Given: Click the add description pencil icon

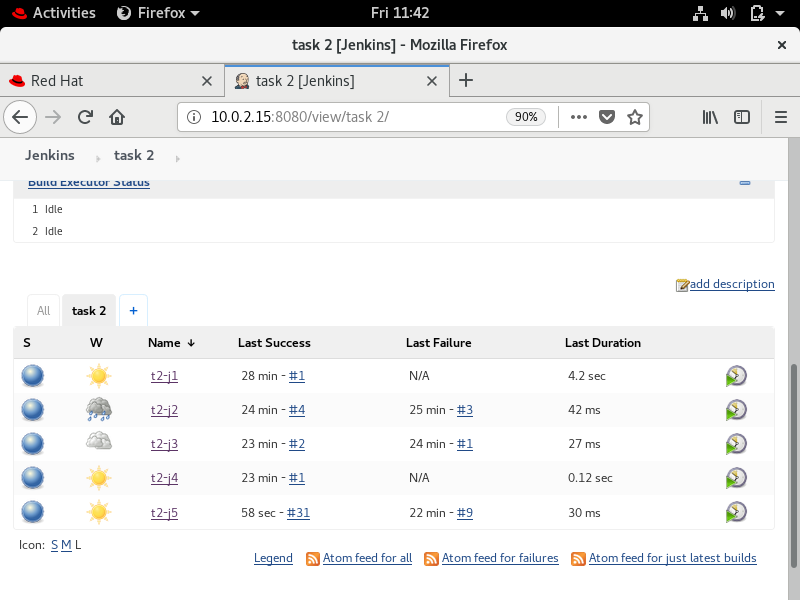Looking at the screenshot, I should [681, 284].
